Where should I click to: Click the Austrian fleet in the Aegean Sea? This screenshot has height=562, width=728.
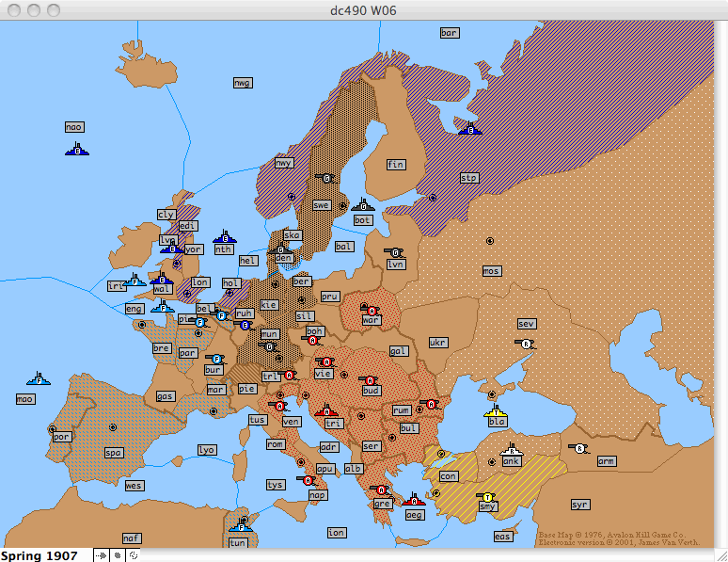coord(413,500)
